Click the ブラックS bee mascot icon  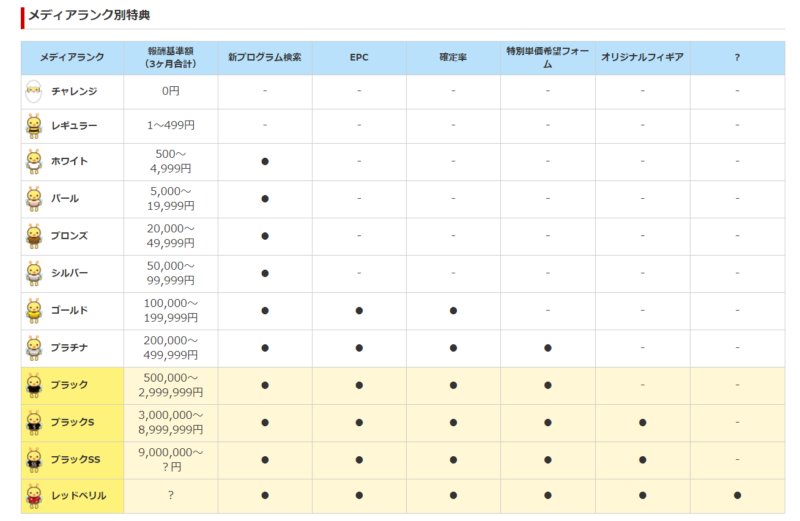pyautogui.click(x=34, y=423)
